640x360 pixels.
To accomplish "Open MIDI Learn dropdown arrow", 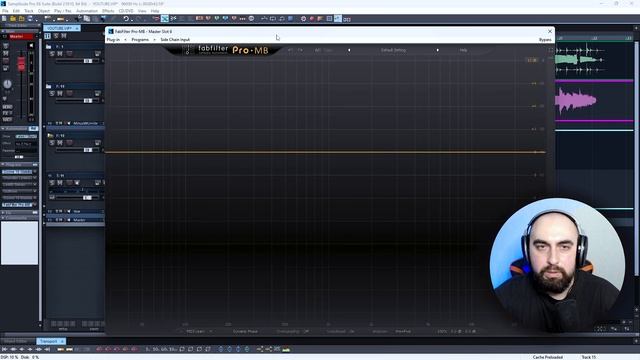I will (211, 331).
